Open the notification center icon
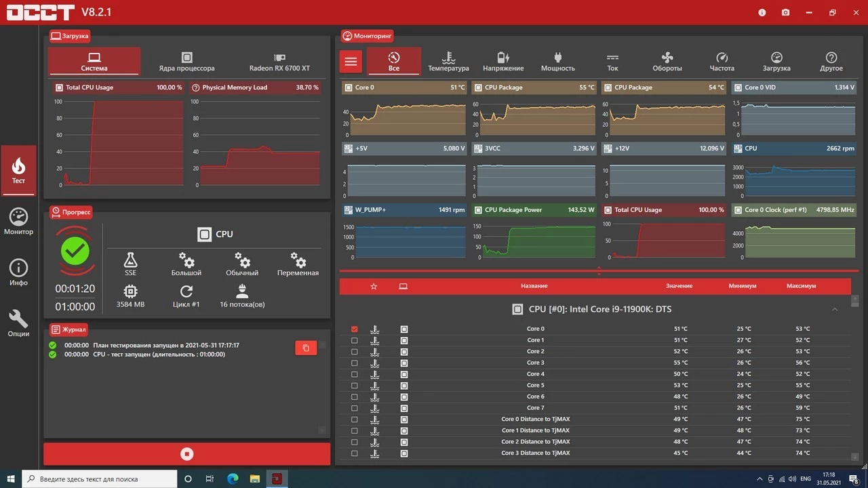 (x=854, y=479)
